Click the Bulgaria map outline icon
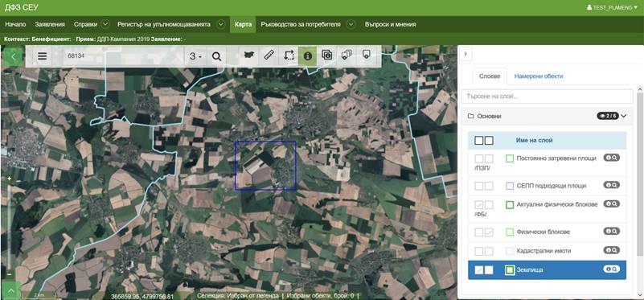Image resolution: width=644 pixels, height=300 pixels. [249, 55]
